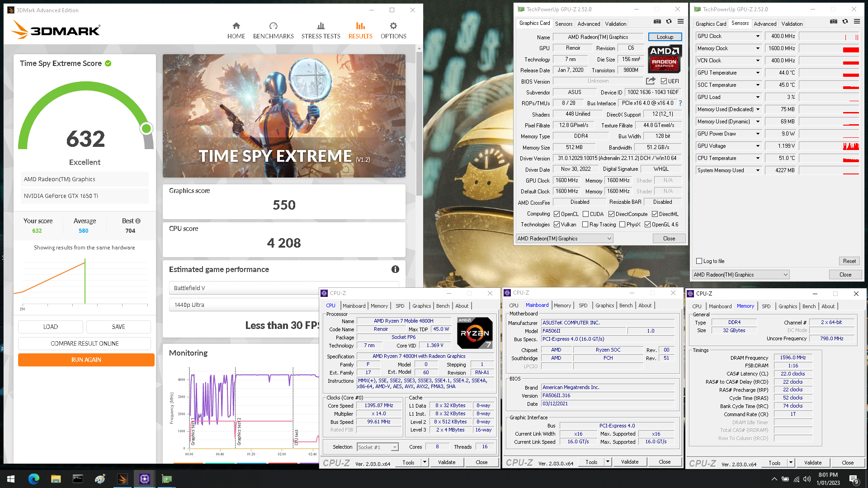Open GPU Power Draw sensor dropdown
Screen dimensions: 868x488
pos(758,134)
